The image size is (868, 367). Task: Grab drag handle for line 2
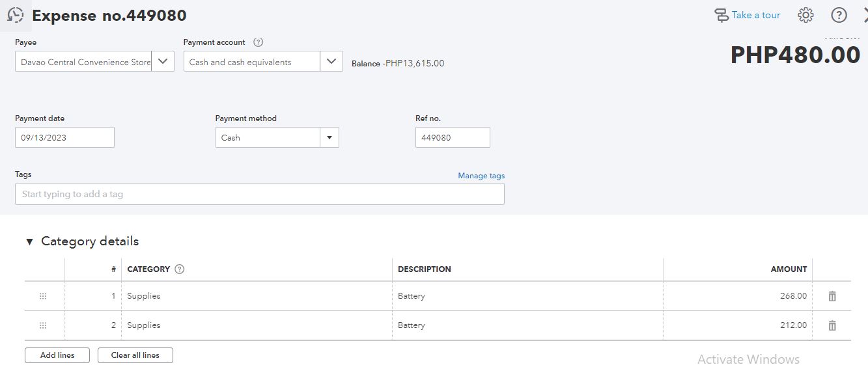coord(43,325)
